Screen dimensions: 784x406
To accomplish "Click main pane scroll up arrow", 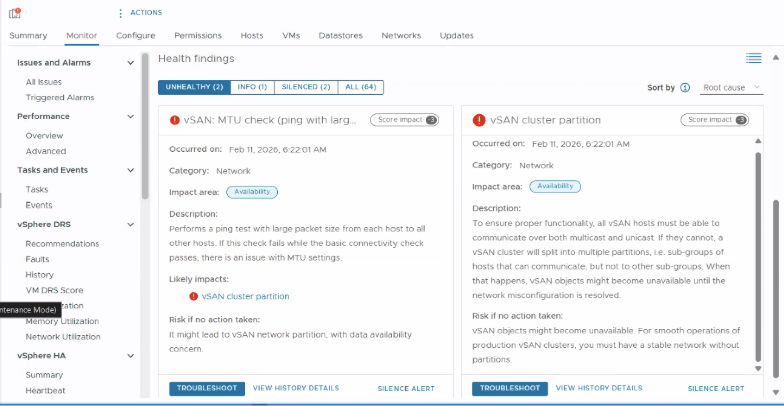I will [776, 57].
